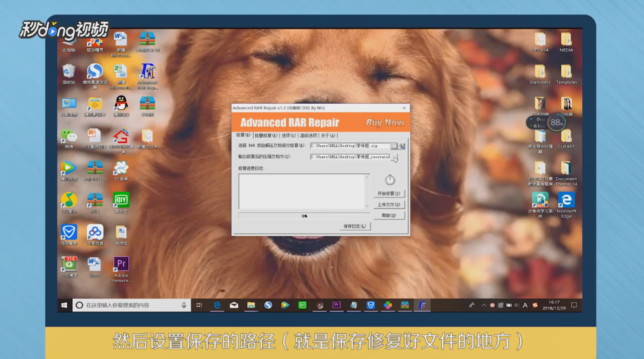Screen dimensions: 644x359
Task: Select the Sogou browser desktop icon
Action: click(x=95, y=76)
